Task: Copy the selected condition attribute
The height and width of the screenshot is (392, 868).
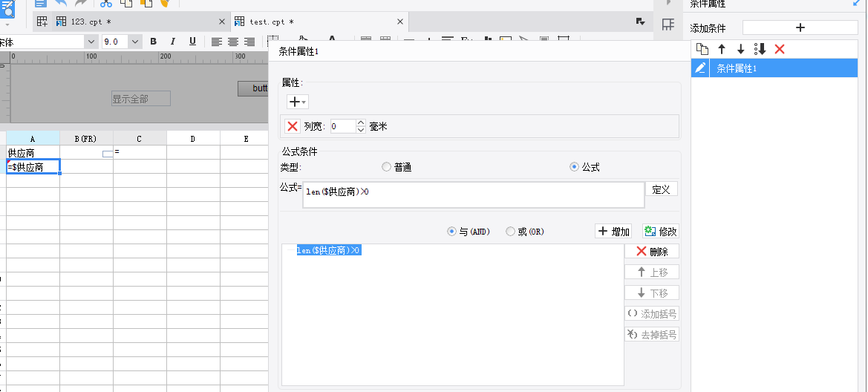Action: 702,49
